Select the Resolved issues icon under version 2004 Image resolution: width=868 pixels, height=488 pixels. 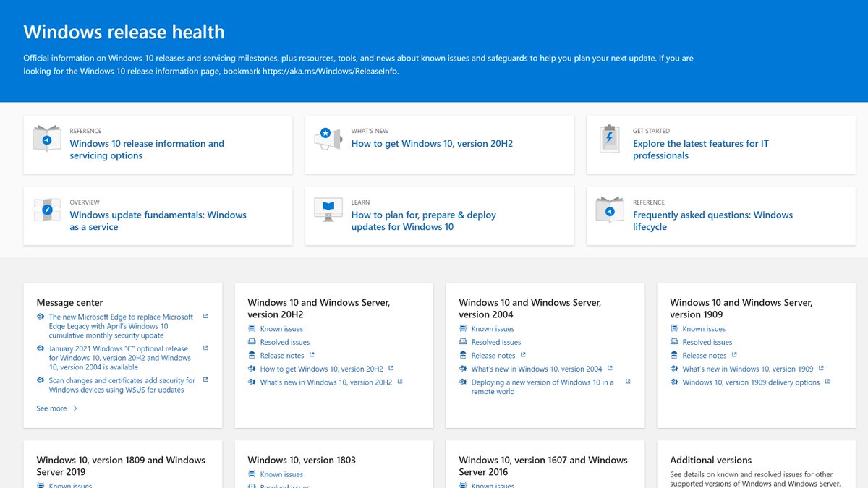click(463, 341)
